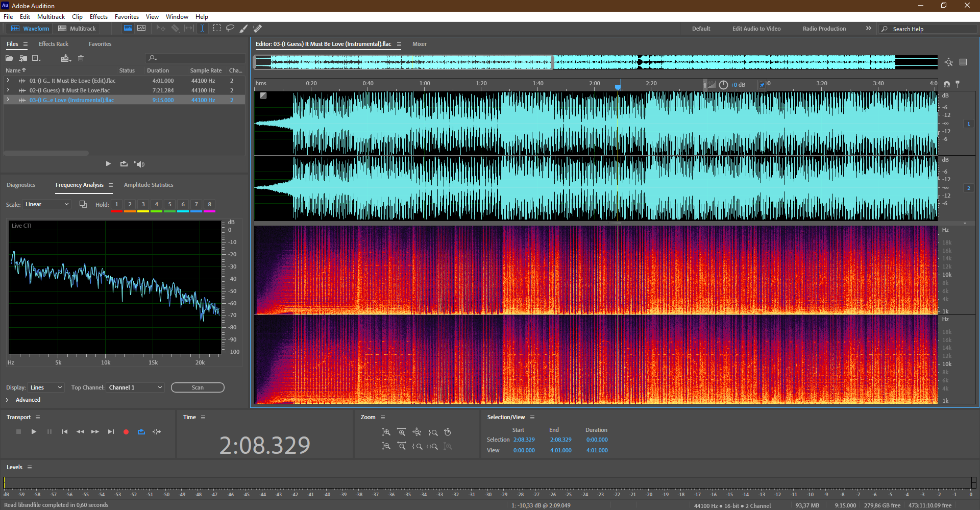Select the Spot Healing Brush tool

pyautogui.click(x=258, y=29)
